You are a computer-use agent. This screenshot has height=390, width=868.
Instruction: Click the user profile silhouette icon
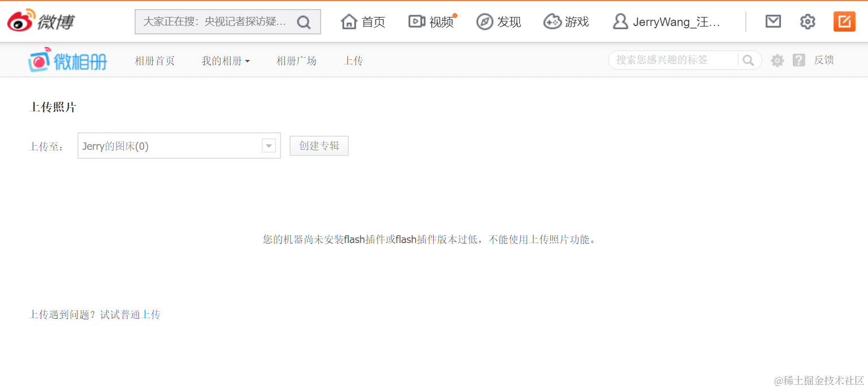point(620,21)
